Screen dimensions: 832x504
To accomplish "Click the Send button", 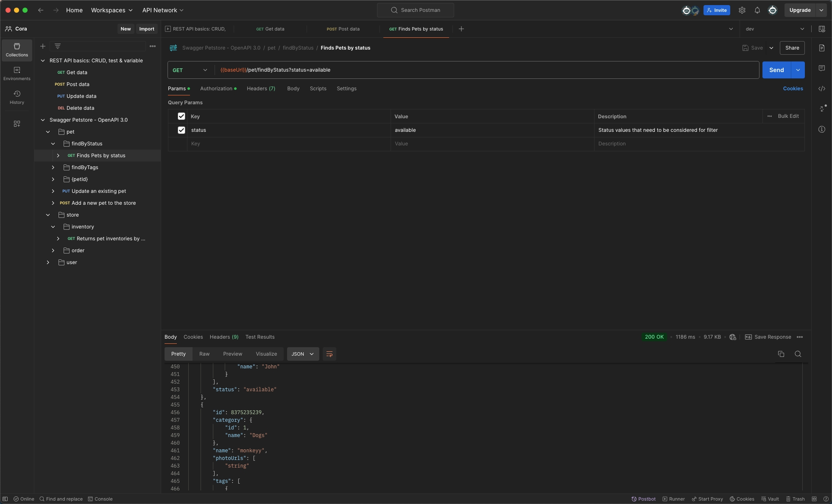I will point(776,70).
